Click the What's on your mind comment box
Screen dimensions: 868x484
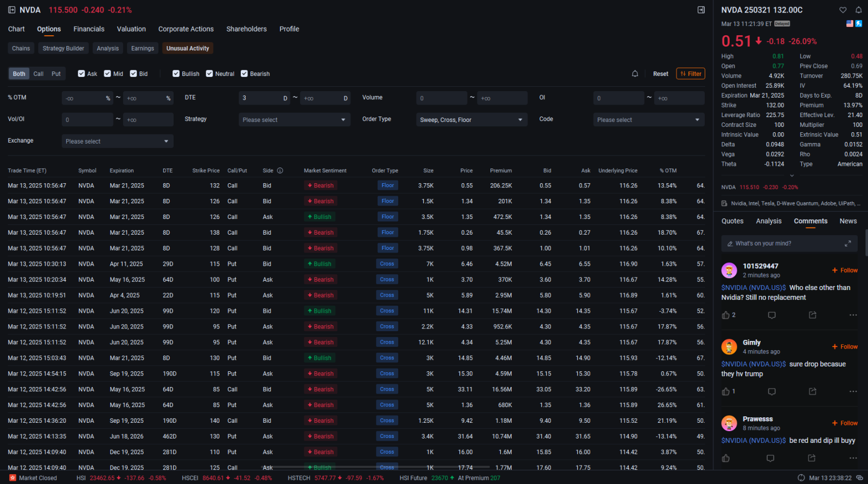789,243
